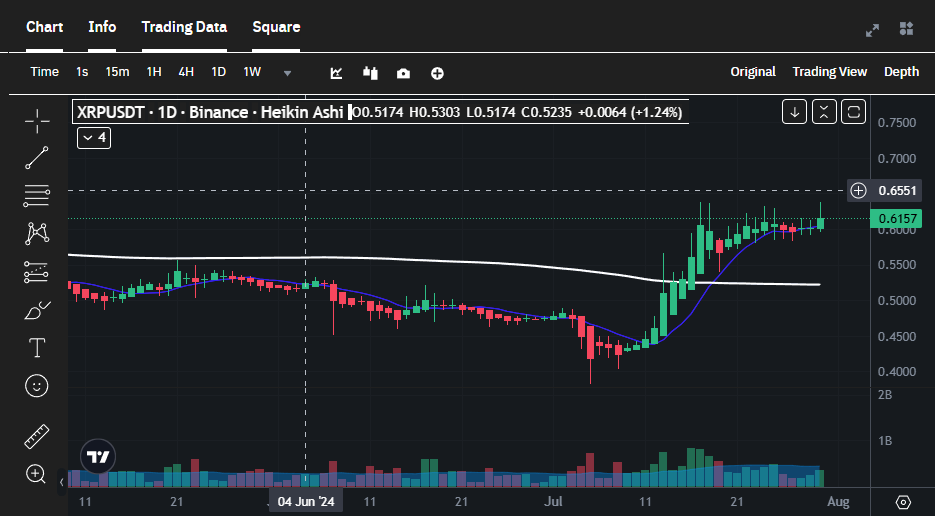Set interval to 15m
The width and height of the screenshot is (935, 516).
[117, 72]
